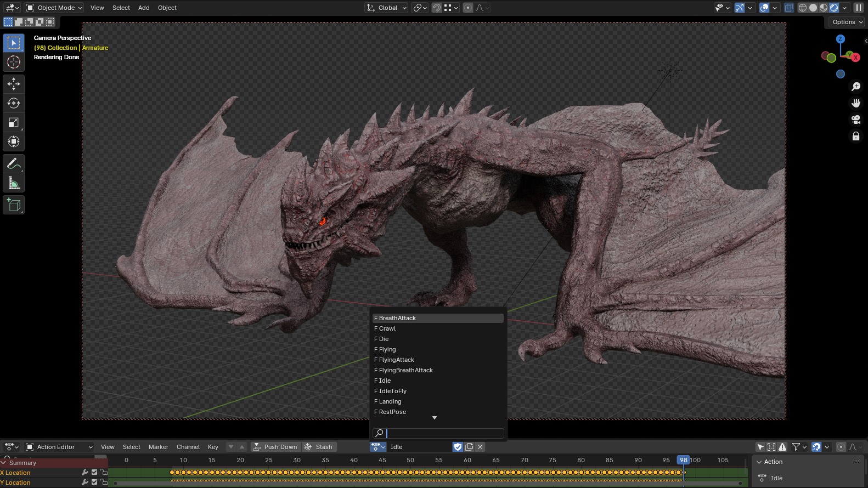The width and height of the screenshot is (868, 488).
Task: Uncheck the X Location channel checkbox
Action: click(x=94, y=472)
